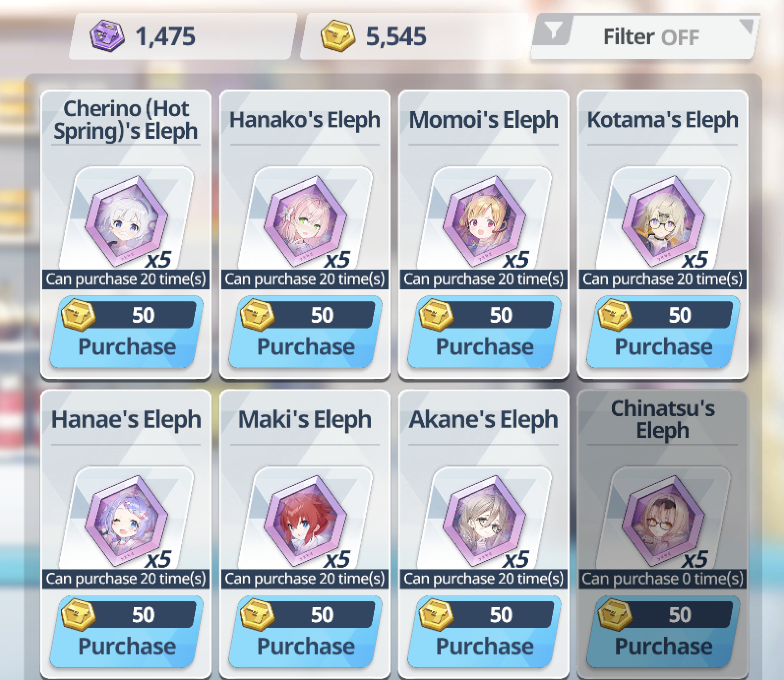Purchase Cherino (Hot Spring)'s Eleph for 50
Image resolution: width=784 pixels, height=680 pixels.
coord(126,332)
